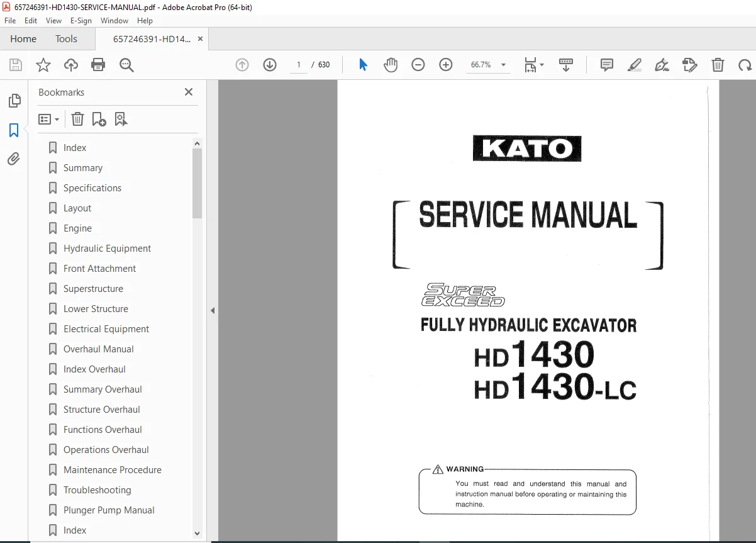756x543 pixels.
Task: Open the E-Sign menu
Action: tap(81, 21)
